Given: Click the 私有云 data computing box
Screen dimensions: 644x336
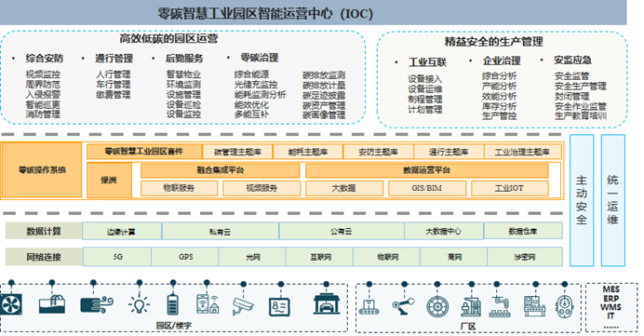Looking at the screenshot, I should click(x=221, y=231).
